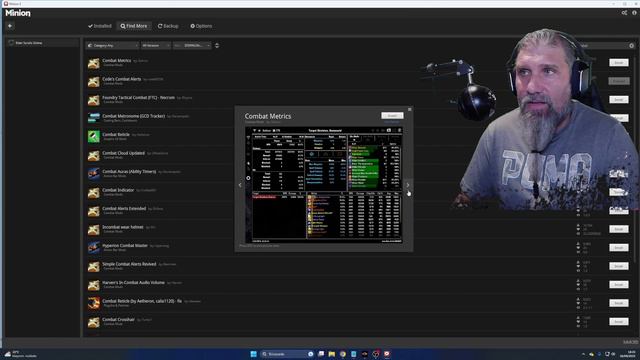Click the info icon in header

click(634, 13)
